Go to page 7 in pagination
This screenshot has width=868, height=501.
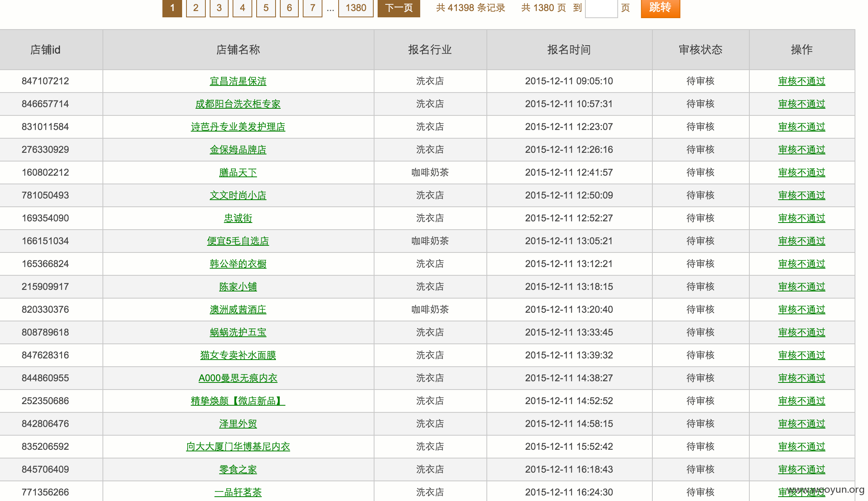click(313, 8)
